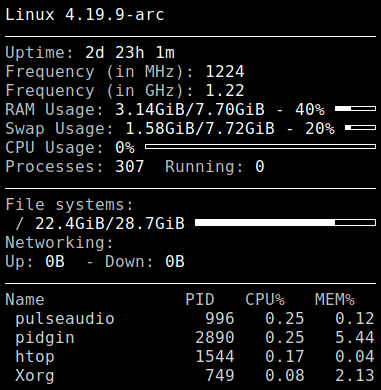
Task: Click the Swap usage progress bar
Action: click(360, 128)
